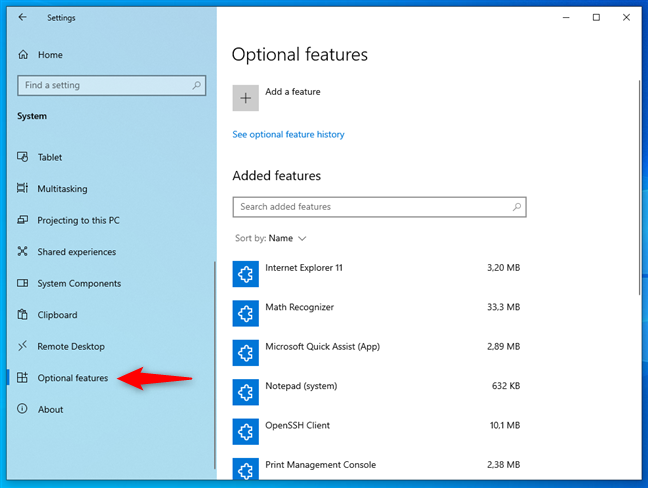Maximize the Settings window
648x488 pixels.
[x=596, y=17]
